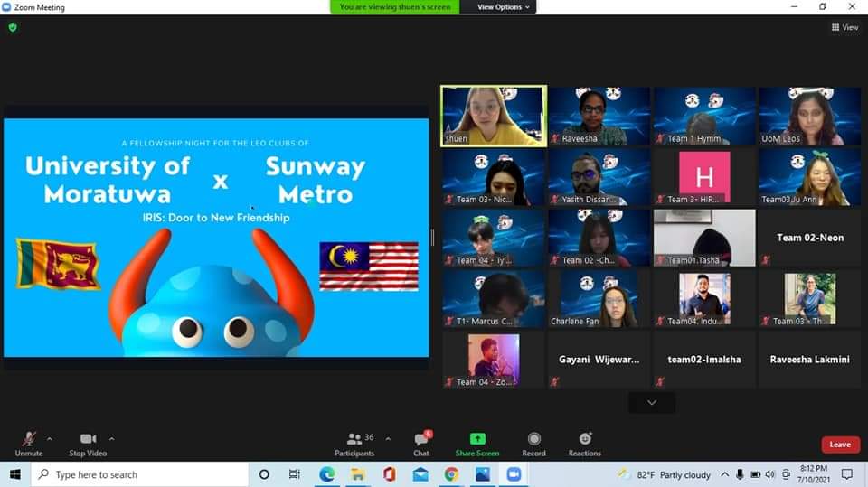The width and height of the screenshot is (868, 487).
Task: Open Office app from taskbar
Action: tap(389, 474)
